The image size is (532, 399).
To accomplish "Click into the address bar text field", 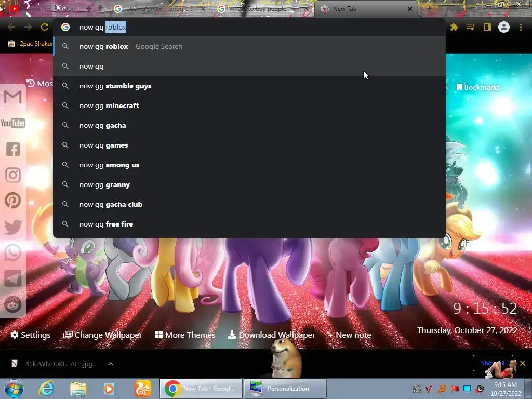I will [249, 27].
